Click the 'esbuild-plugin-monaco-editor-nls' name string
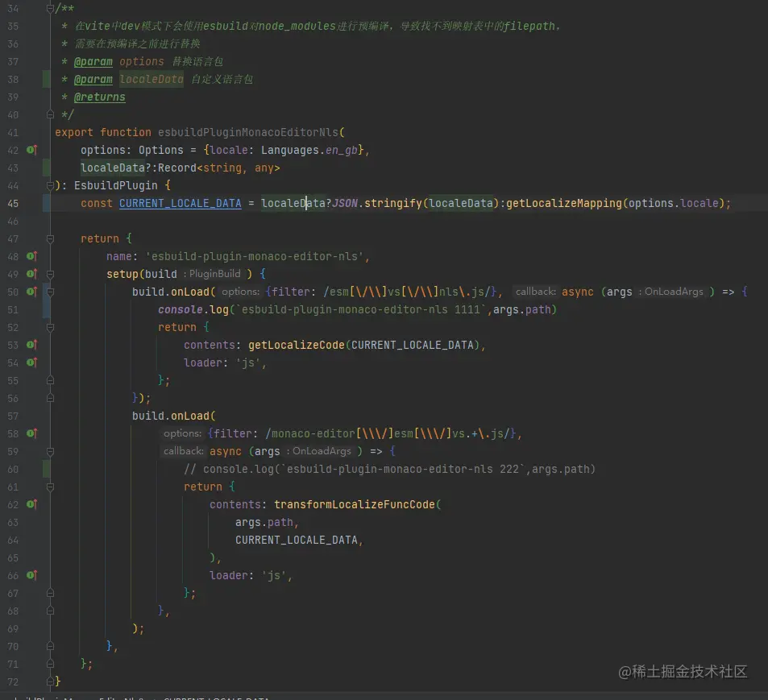Image resolution: width=768 pixels, height=700 pixels. tap(254, 256)
